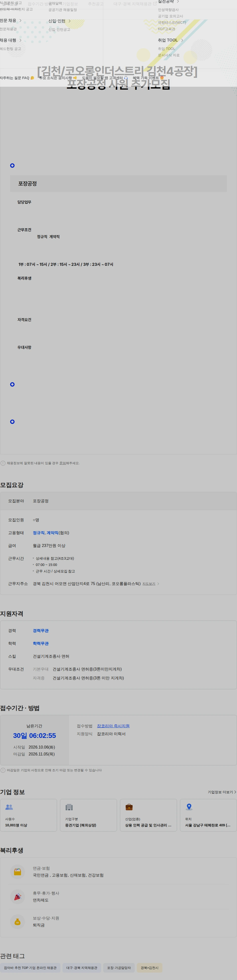Open KDT교육관 menu item
Image resolution: width=237 pixels, height=980 pixels.
pyautogui.click(x=167, y=29)
